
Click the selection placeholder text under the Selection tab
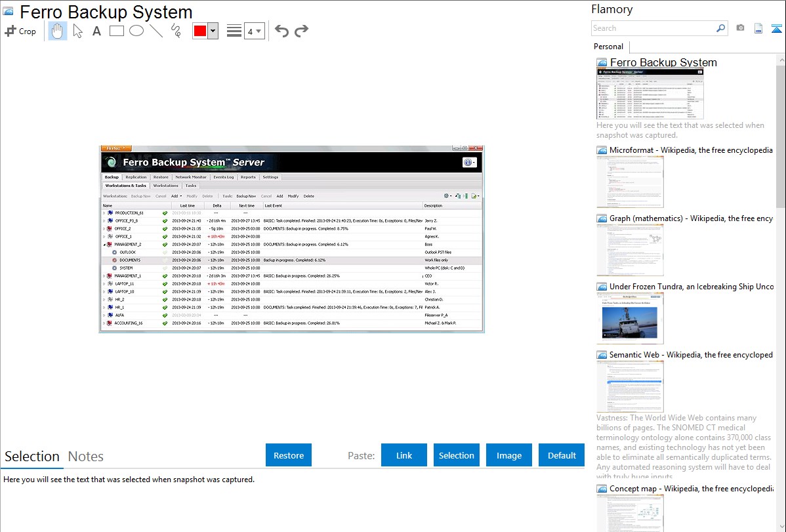pyautogui.click(x=129, y=480)
